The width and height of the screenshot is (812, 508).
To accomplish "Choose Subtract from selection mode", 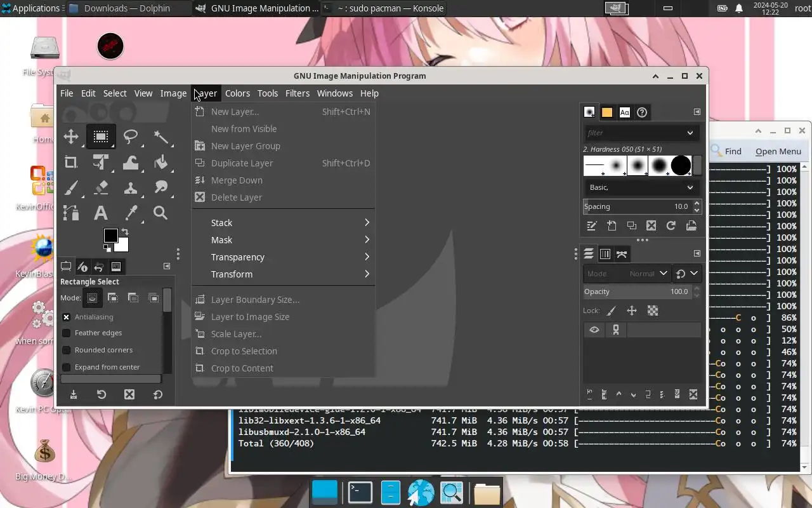I will coord(133,297).
